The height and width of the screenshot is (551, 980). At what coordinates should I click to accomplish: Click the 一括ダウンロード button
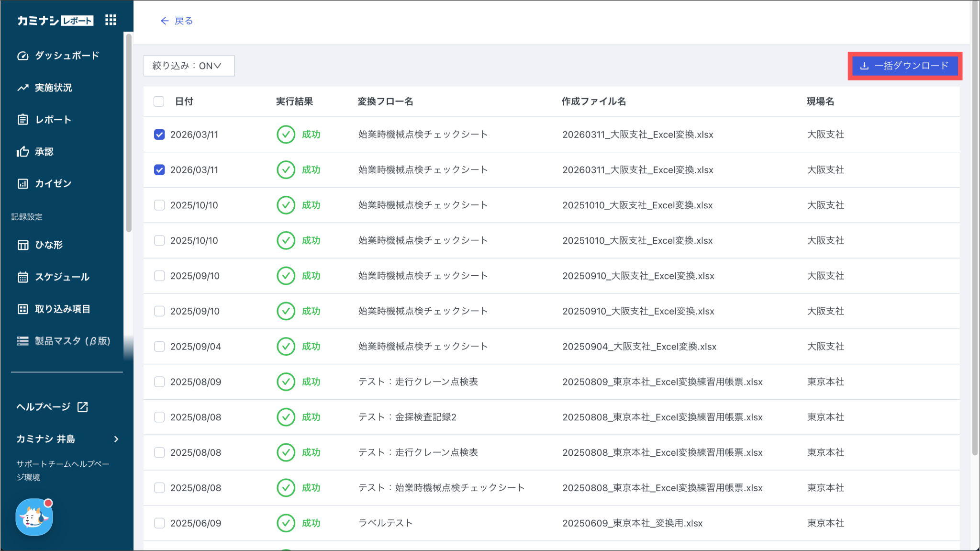pyautogui.click(x=904, y=66)
